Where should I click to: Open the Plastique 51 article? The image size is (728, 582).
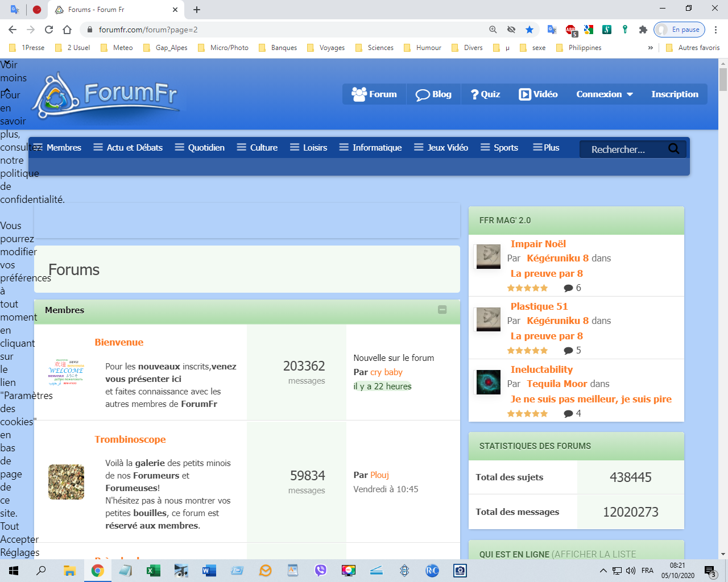pos(539,307)
